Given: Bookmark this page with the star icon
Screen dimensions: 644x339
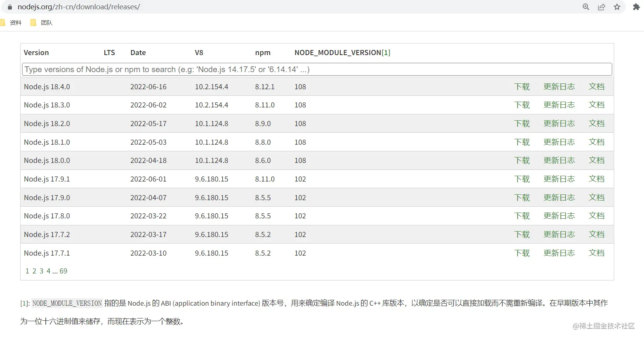Looking at the screenshot, I should click(x=617, y=7).
